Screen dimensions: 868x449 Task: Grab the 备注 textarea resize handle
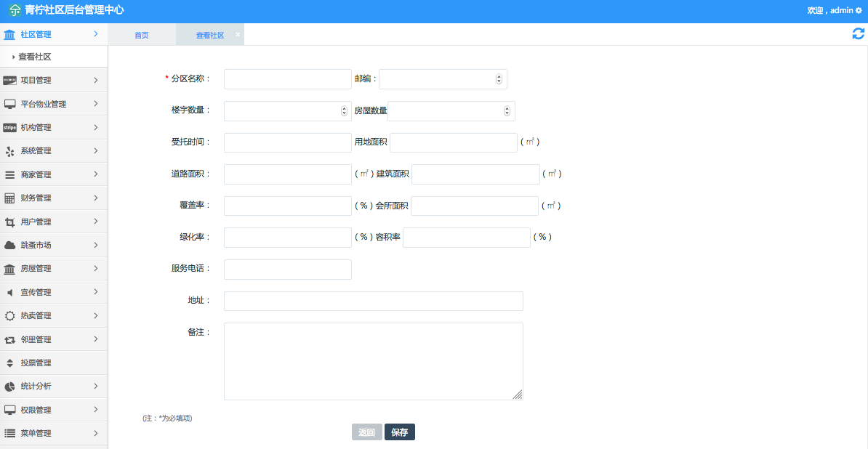518,395
